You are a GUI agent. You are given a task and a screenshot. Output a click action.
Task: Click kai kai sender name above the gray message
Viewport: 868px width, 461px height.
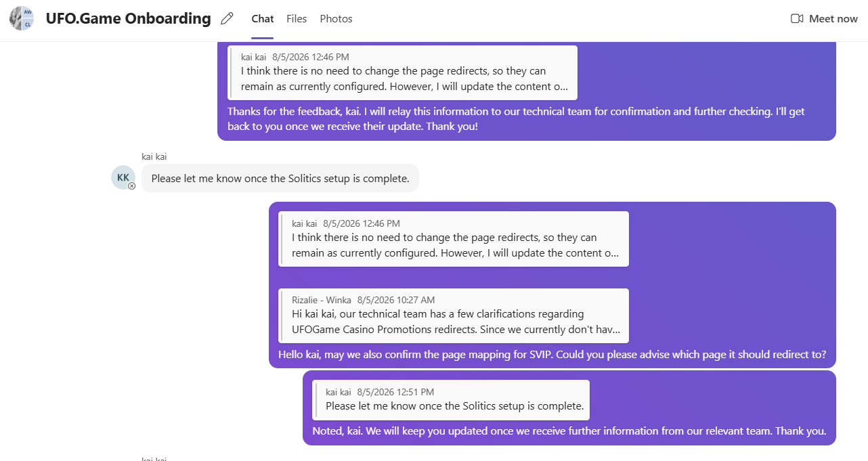(x=154, y=156)
